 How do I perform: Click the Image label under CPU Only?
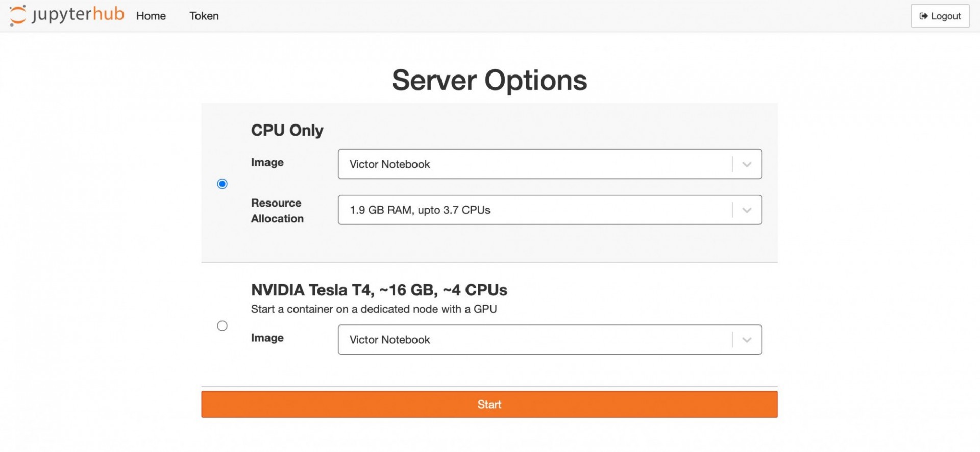pos(267,162)
